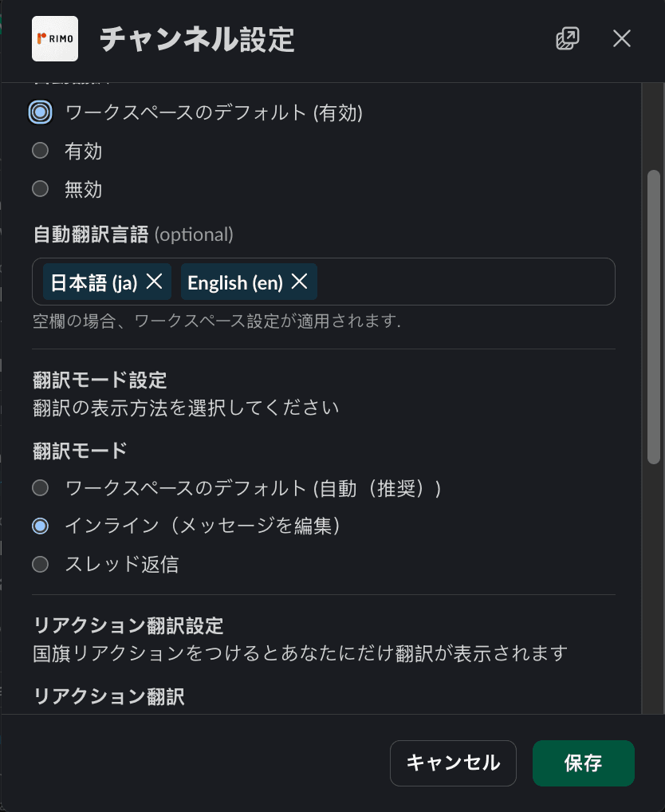Choose ワークスペースのデフォルト (自動（推奨）) translation mode
665x812 pixels.
tap(40, 487)
